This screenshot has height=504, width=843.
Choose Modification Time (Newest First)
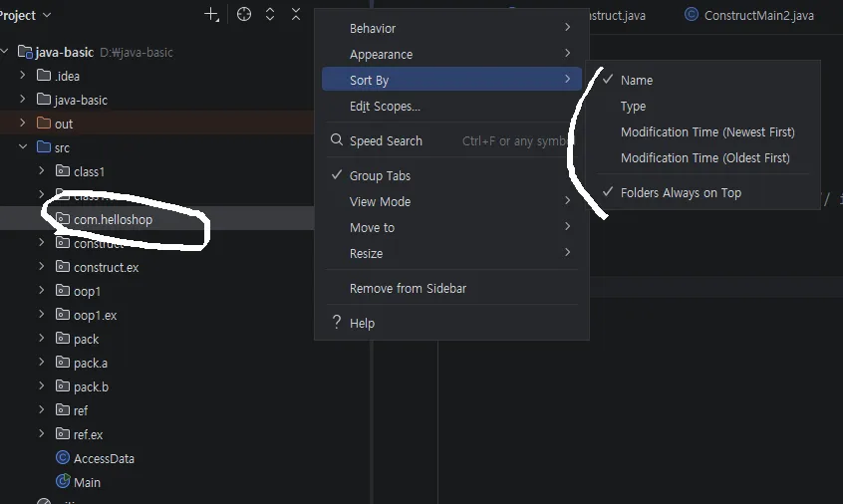point(706,132)
